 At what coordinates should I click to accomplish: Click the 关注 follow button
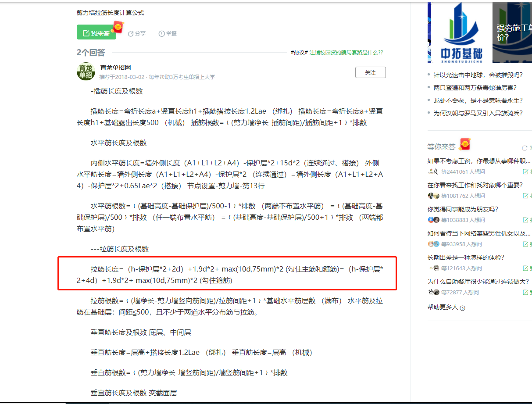(370, 73)
